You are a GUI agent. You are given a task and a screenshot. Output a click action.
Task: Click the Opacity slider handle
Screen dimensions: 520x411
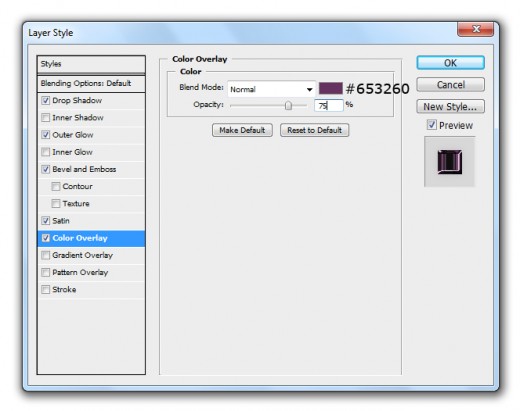tap(288, 106)
